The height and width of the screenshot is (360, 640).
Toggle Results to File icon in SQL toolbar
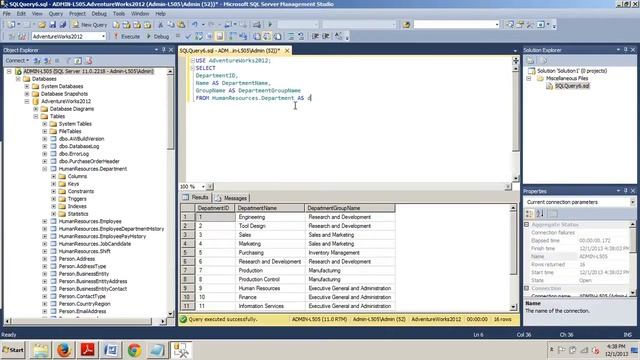(x=277, y=36)
